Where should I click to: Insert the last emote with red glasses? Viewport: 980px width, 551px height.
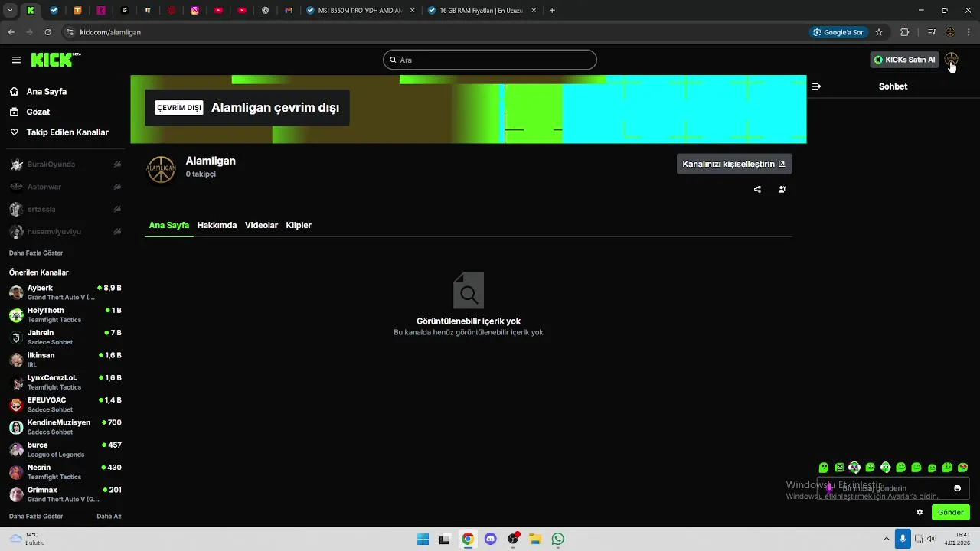(963, 468)
